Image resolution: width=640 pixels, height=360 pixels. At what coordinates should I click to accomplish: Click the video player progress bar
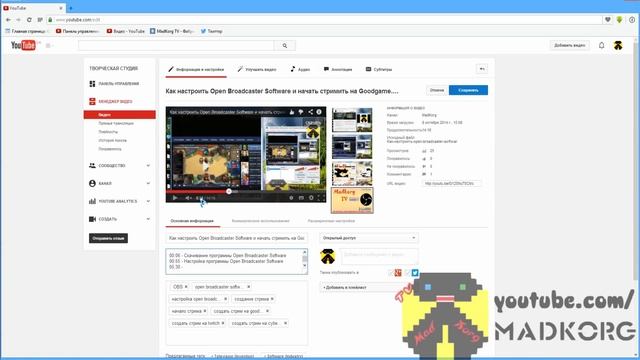[246, 191]
